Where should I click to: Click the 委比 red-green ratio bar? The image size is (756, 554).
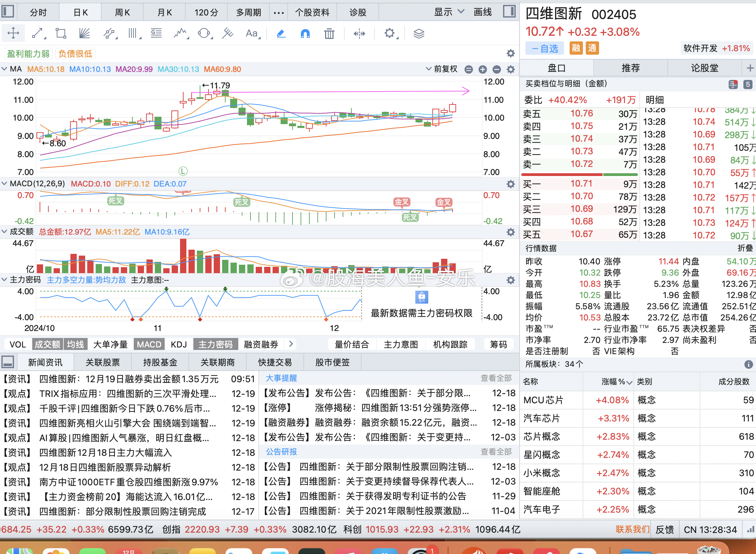pos(580,175)
